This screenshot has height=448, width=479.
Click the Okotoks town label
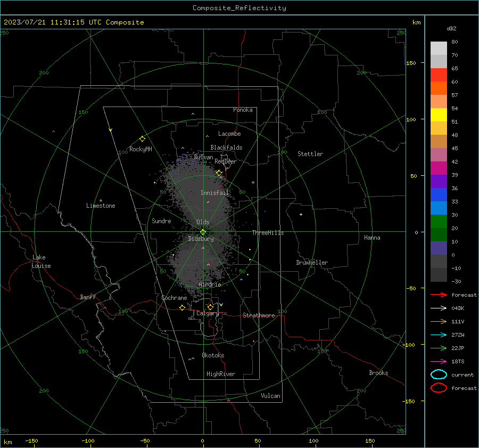213,355
